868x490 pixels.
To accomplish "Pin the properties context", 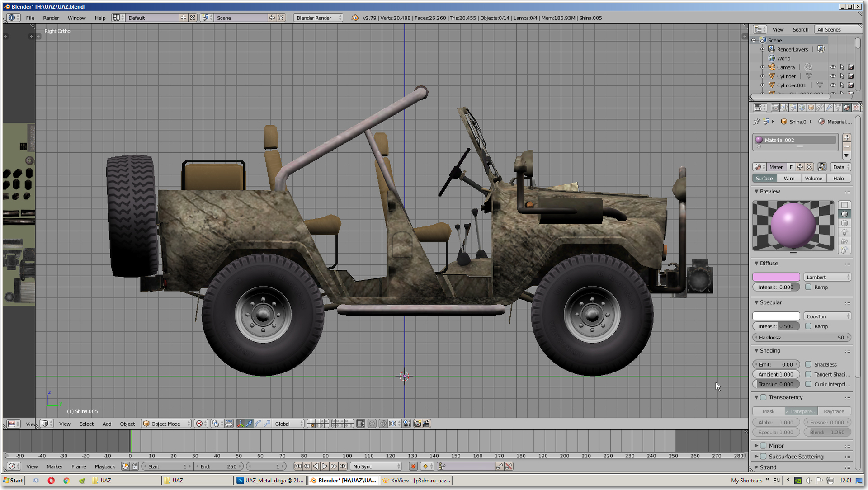I will (757, 122).
